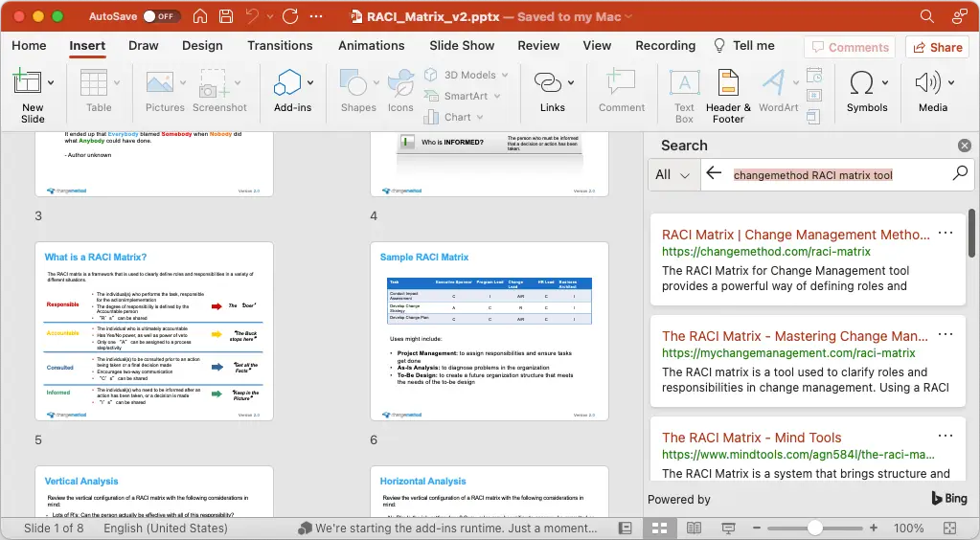Image resolution: width=980 pixels, height=540 pixels.
Task: Click the Table grid icon
Action: [94, 82]
